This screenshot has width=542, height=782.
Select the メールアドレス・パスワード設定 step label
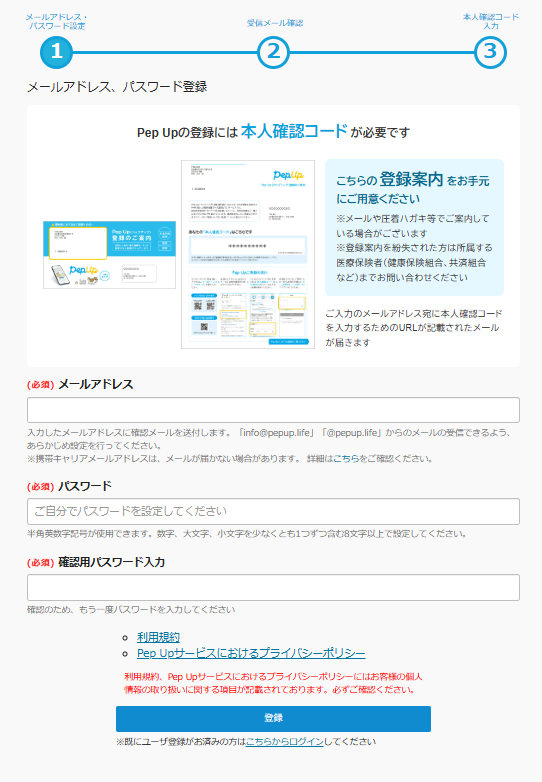[x=56, y=21]
